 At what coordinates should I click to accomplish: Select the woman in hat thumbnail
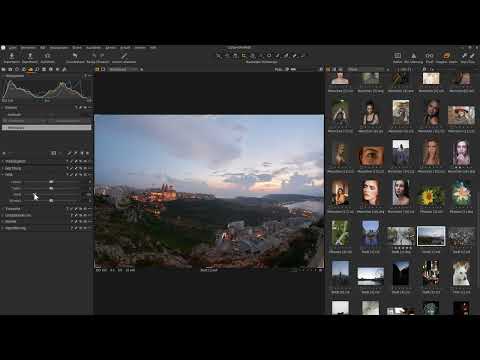click(461, 115)
